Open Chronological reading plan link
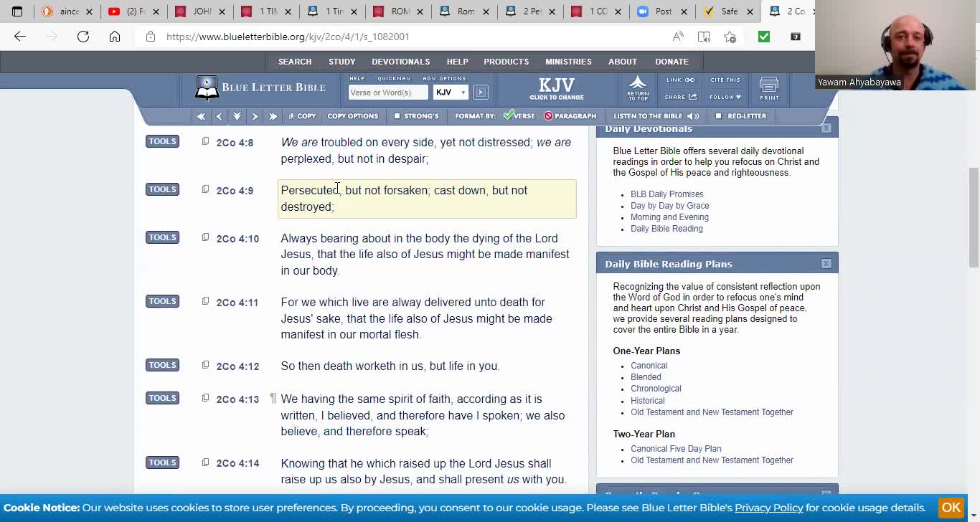This screenshot has width=980, height=522. point(656,389)
